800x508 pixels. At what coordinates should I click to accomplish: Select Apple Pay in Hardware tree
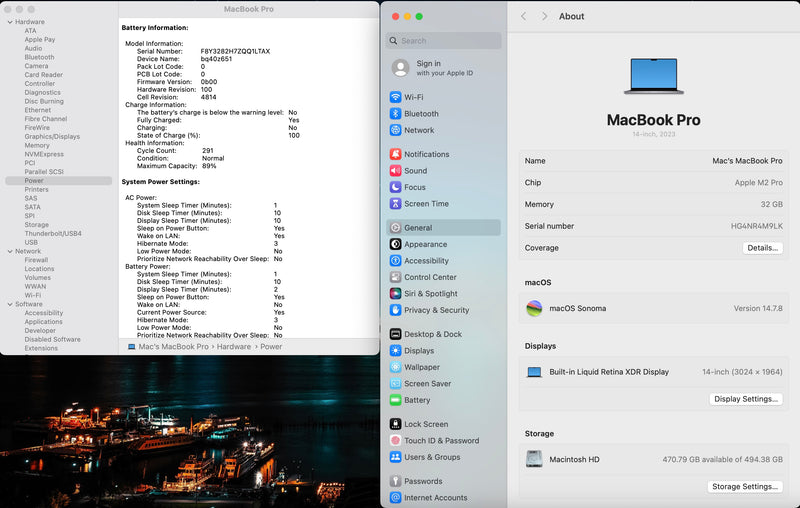(x=40, y=39)
